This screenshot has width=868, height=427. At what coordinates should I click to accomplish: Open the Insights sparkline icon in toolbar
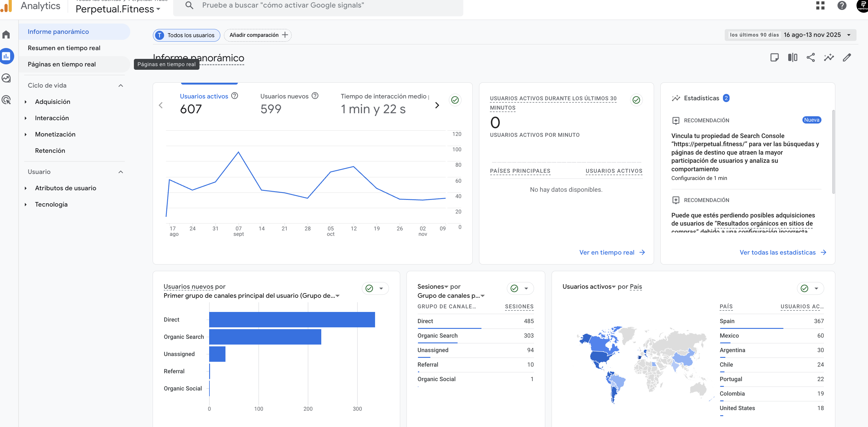829,58
